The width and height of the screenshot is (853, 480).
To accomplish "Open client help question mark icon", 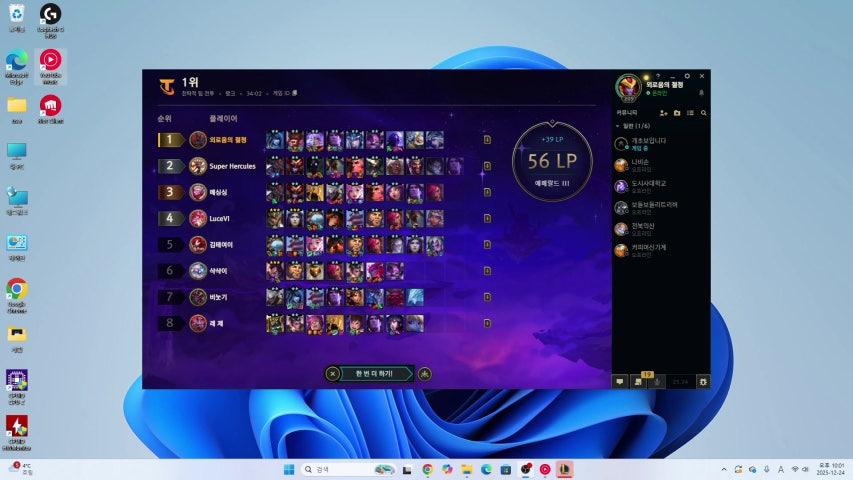I will [658, 76].
